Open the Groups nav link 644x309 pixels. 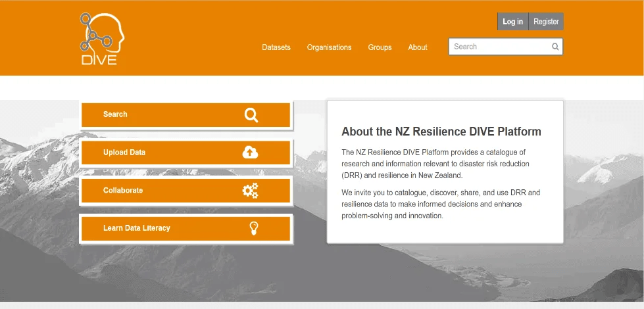(x=380, y=47)
